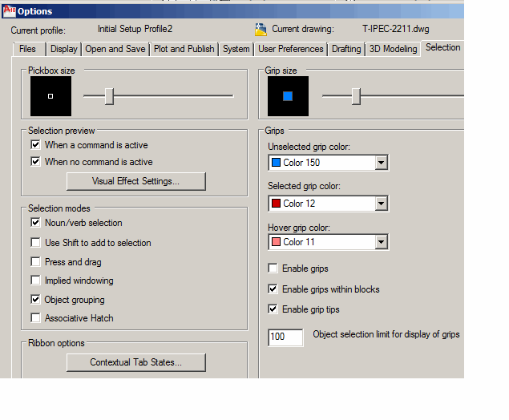This screenshot has height=420, width=509.
Task: Check the Enable grips box
Action: (x=273, y=269)
